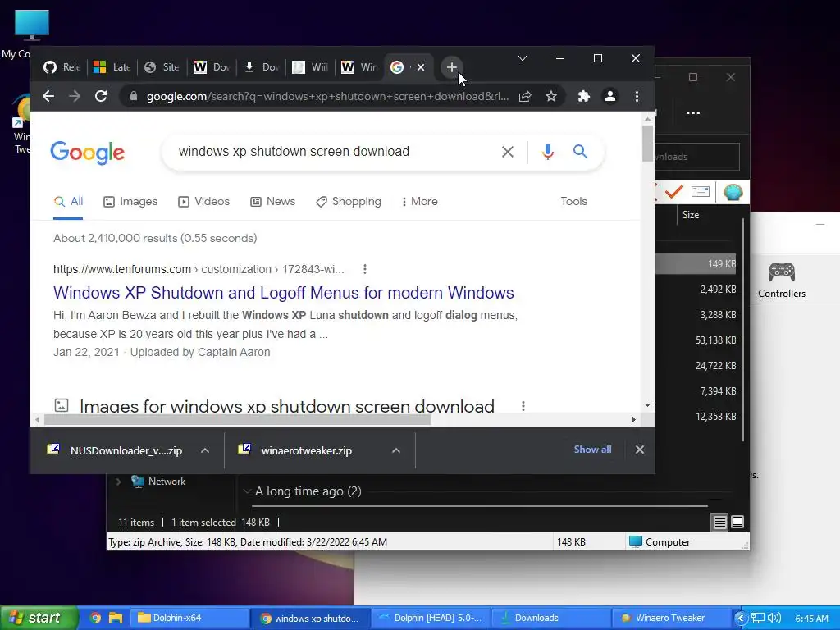Switch to the Videos search tab
The image size is (840, 630).
tap(203, 202)
